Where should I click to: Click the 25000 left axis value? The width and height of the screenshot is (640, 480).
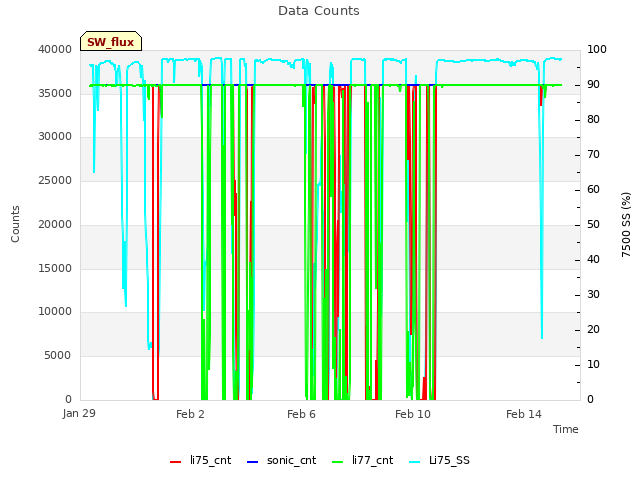point(55,180)
